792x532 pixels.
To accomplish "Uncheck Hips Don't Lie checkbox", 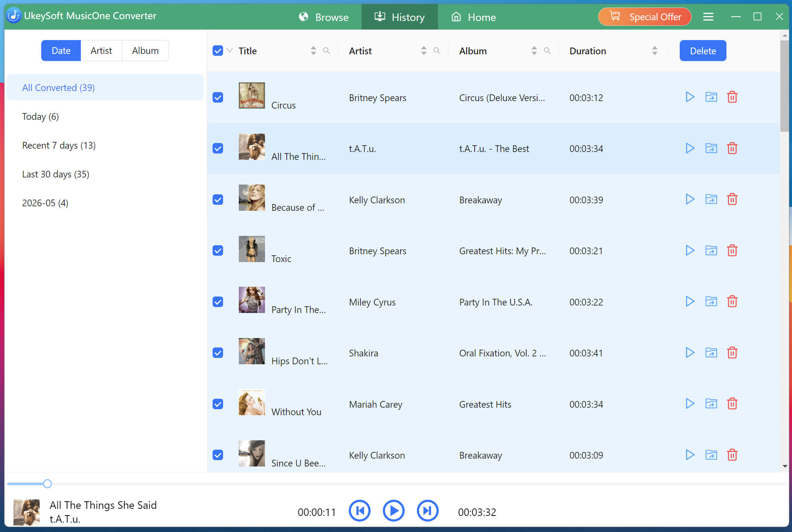I will tap(218, 353).
